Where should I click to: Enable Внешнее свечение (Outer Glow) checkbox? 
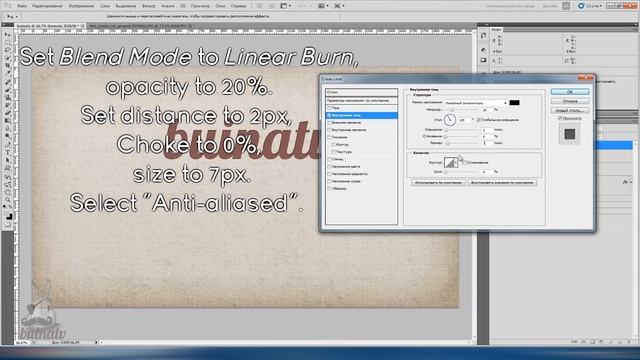click(329, 122)
